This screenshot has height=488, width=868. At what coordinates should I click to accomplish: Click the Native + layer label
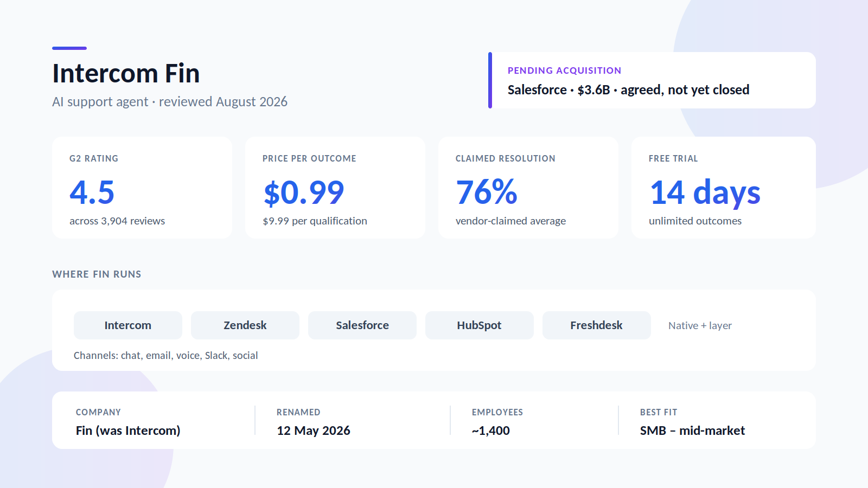tap(700, 325)
